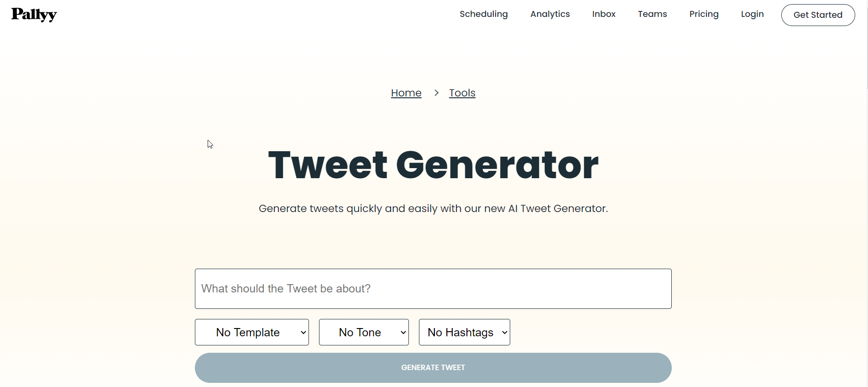Follow the Home breadcrumb link
Image resolution: width=868 pixels, height=387 pixels.
[x=406, y=93]
